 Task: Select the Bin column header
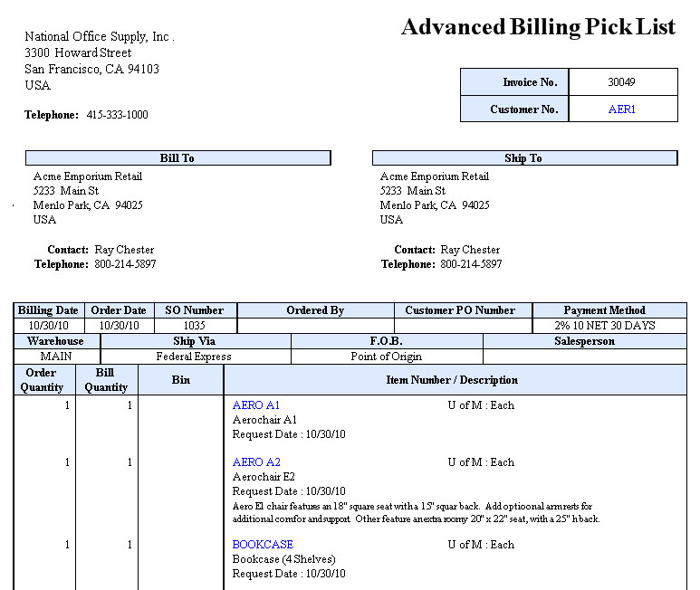(x=181, y=380)
